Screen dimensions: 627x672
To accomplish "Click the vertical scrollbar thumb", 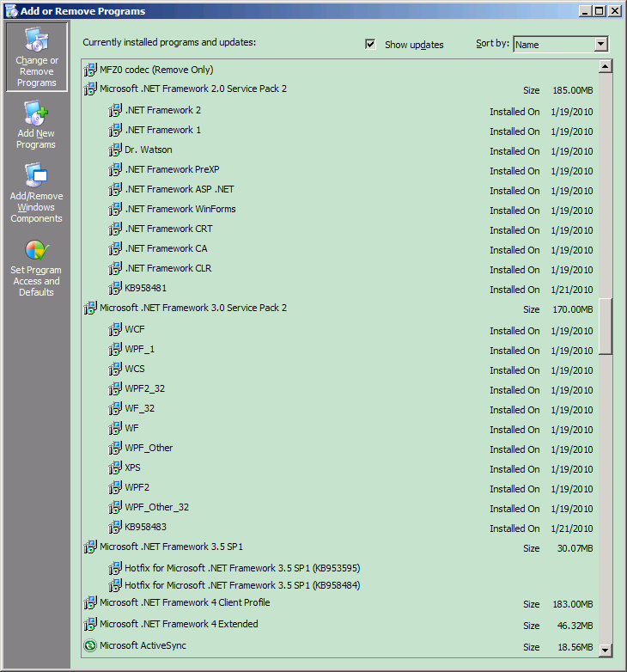I will [606, 327].
